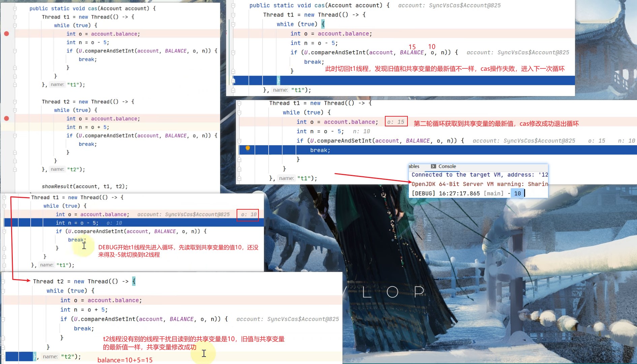637x364 pixels.
Task: Fold Thread t1 above the 'o: 15' line
Action: click(x=239, y=103)
